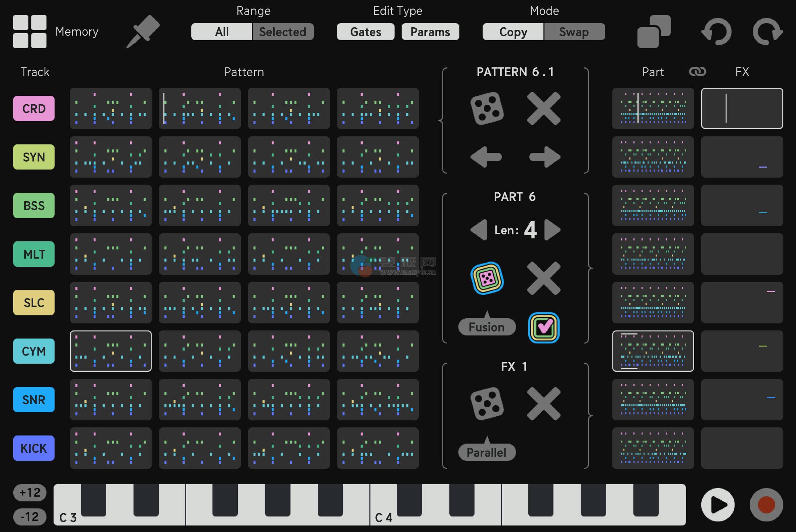Shift pattern left with arrow

pos(486,157)
